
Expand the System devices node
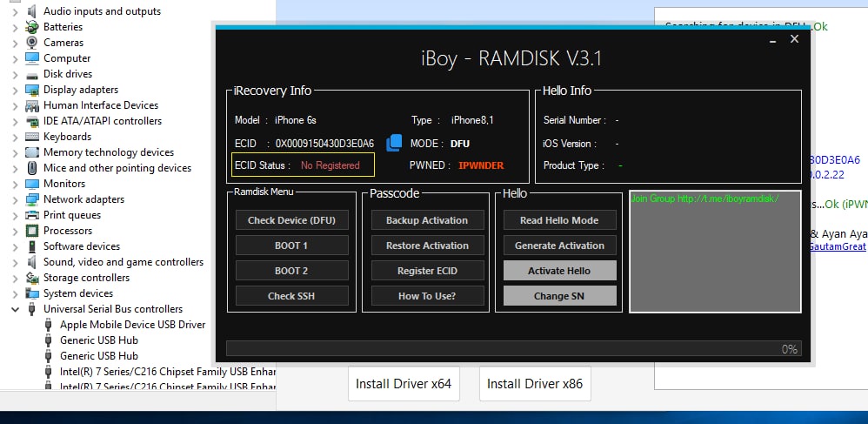click(15, 293)
